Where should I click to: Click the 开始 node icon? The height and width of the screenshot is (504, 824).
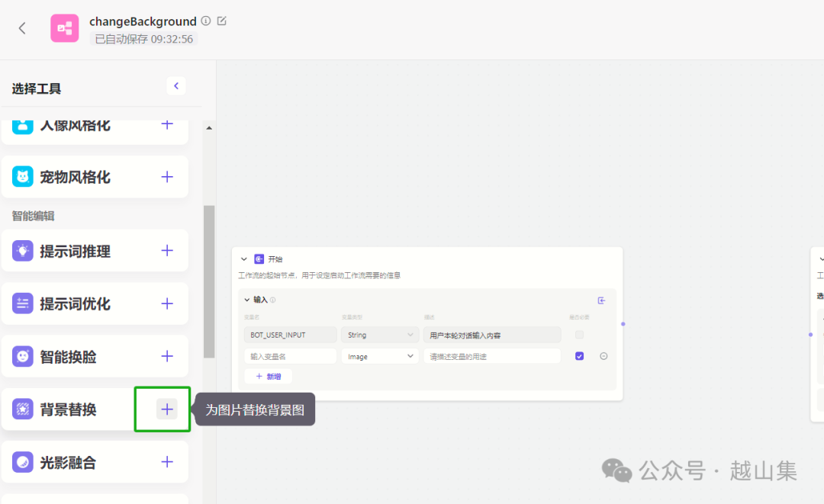tap(259, 258)
